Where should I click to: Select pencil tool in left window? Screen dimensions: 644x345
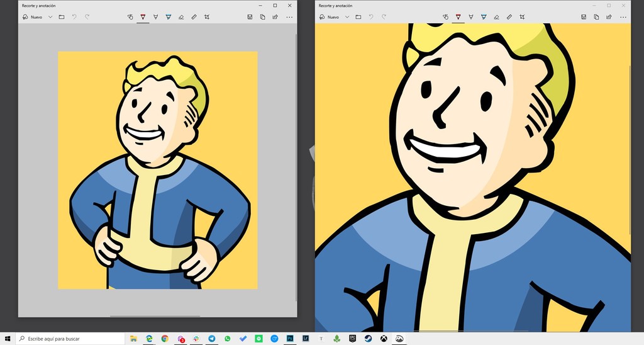click(156, 17)
